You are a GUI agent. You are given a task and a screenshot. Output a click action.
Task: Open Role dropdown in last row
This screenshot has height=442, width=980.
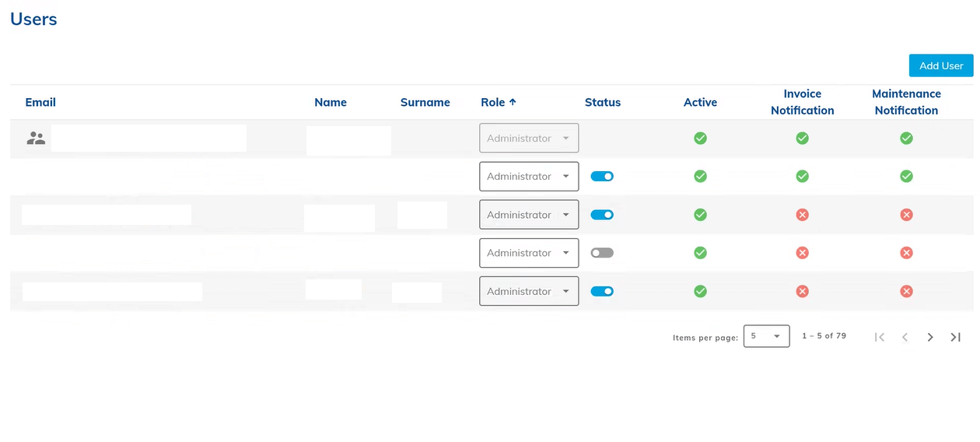point(529,291)
